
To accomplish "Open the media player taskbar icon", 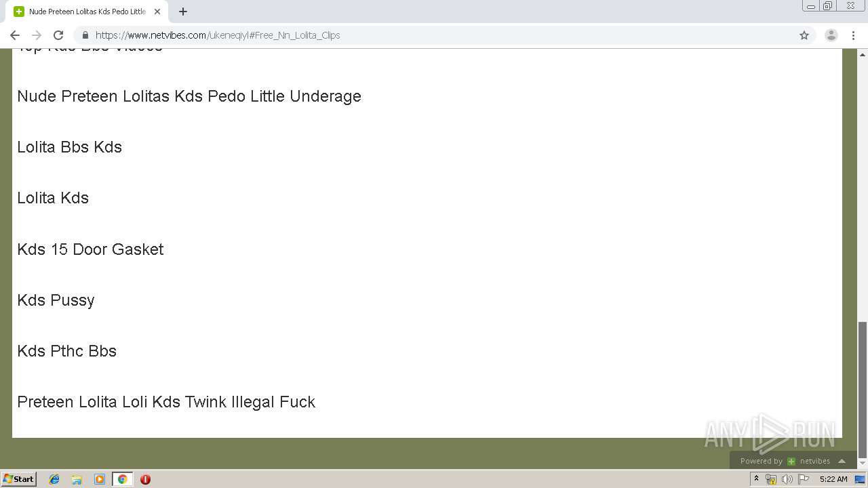I will (x=100, y=479).
